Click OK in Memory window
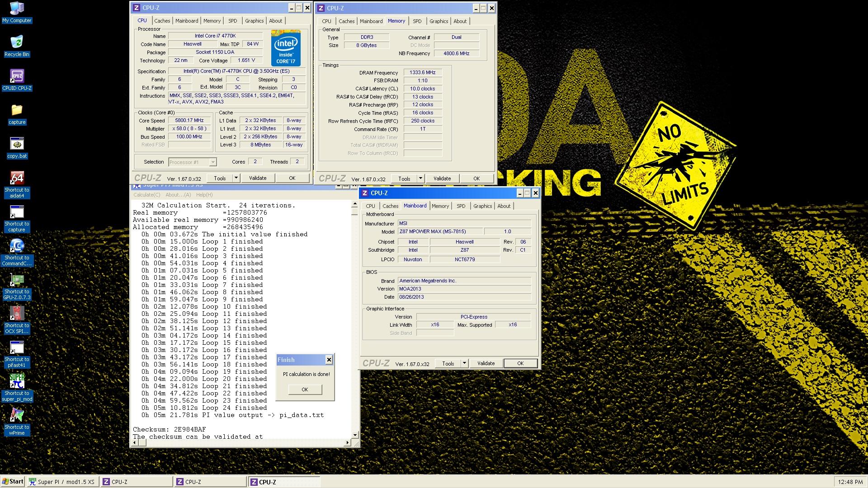 pyautogui.click(x=476, y=178)
